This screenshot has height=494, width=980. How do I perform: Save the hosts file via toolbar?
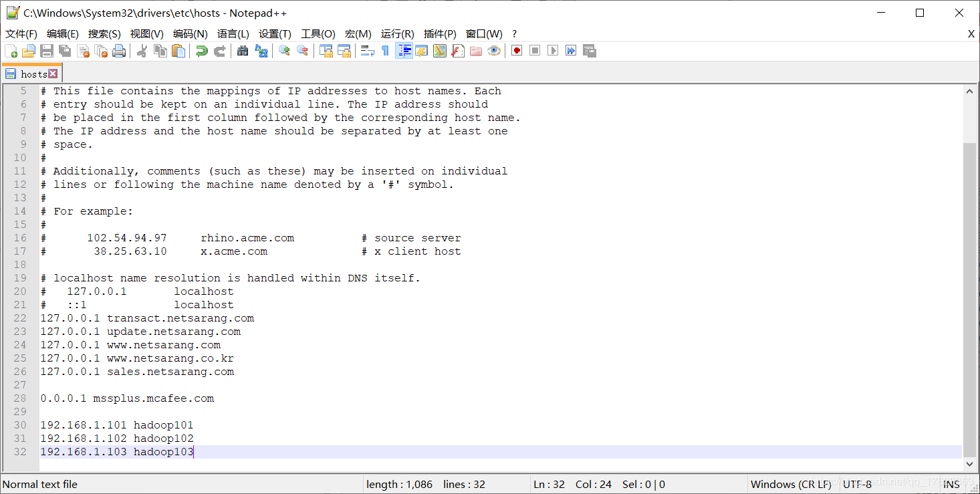[x=47, y=51]
